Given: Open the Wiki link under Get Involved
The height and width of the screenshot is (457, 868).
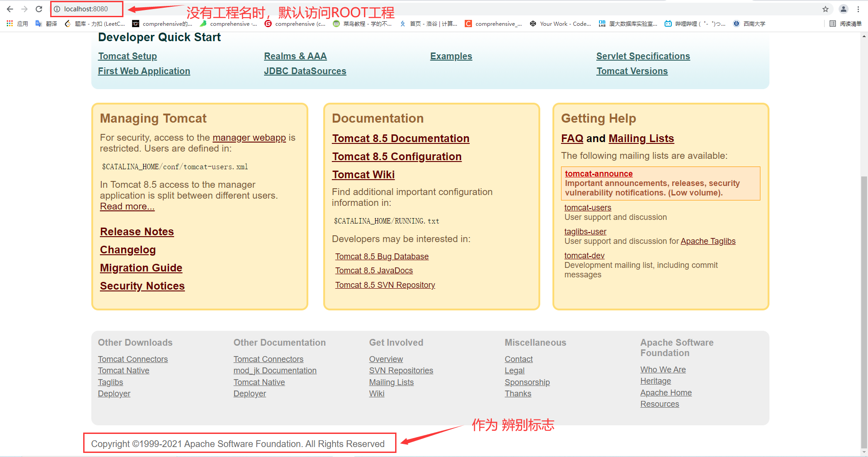Looking at the screenshot, I should pyautogui.click(x=377, y=394).
